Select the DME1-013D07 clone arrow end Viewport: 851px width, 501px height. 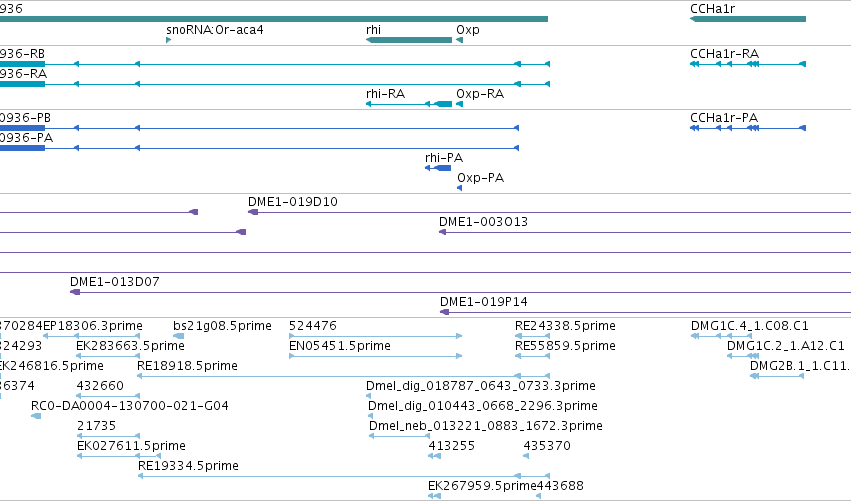(x=75, y=292)
